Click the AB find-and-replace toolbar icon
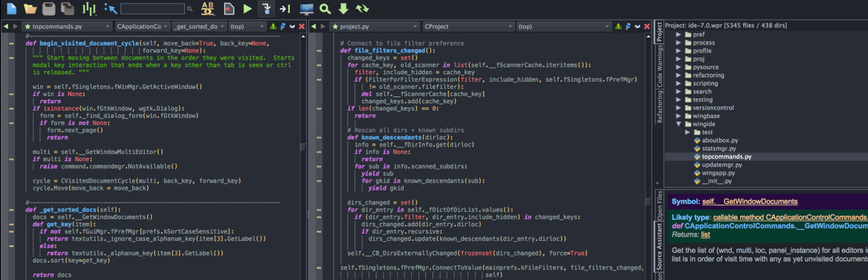This screenshot has width=868, height=280. [x=208, y=8]
